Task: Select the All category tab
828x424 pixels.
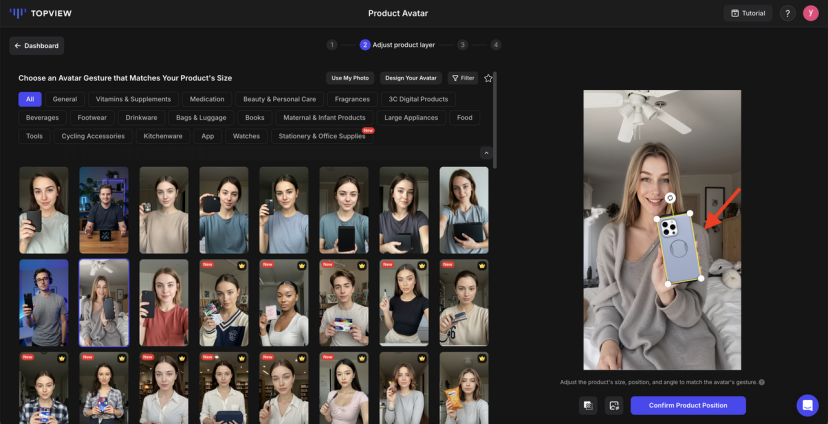Action: click(x=30, y=99)
